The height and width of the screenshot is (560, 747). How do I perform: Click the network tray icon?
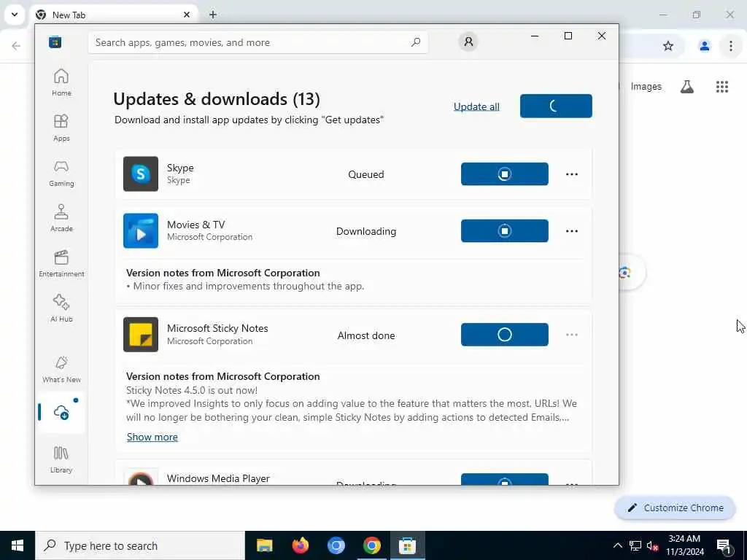(635, 545)
